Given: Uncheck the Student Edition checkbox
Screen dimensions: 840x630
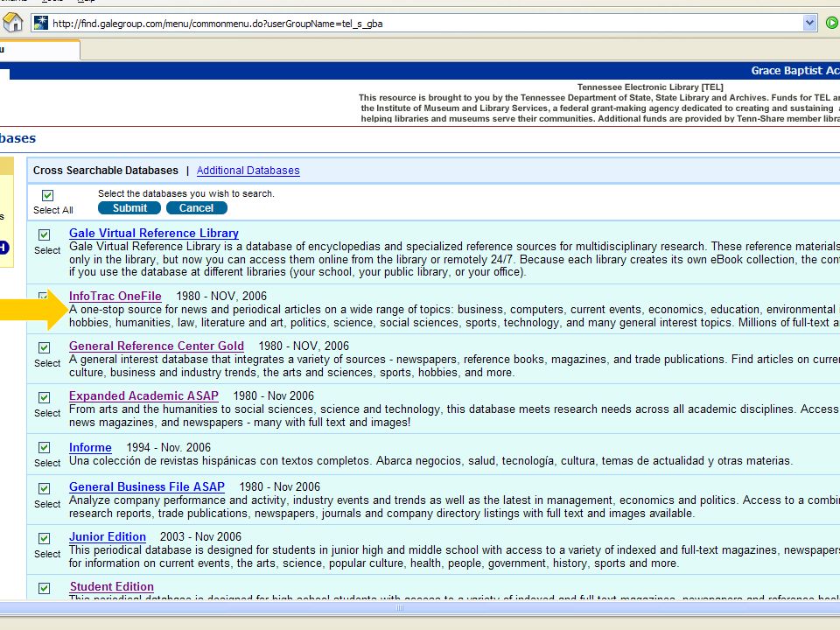Looking at the screenshot, I should pos(45,588).
